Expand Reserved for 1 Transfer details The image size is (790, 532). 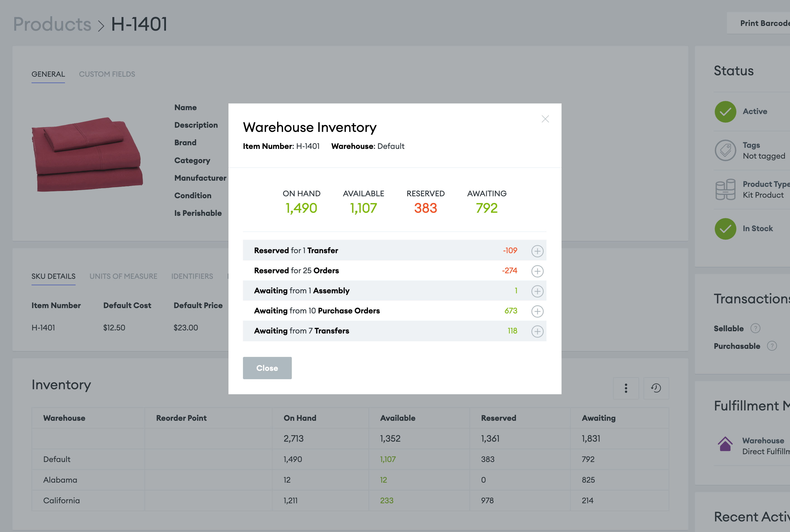(x=537, y=251)
